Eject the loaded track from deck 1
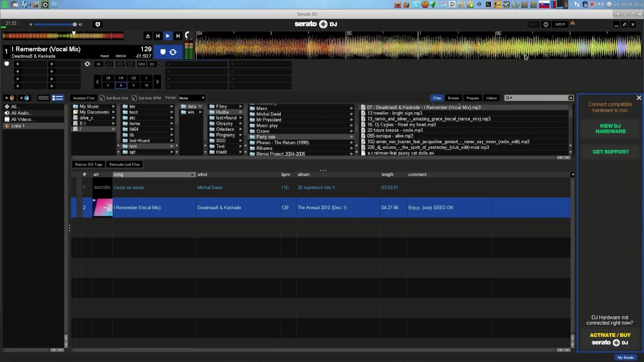 click(x=147, y=36)
